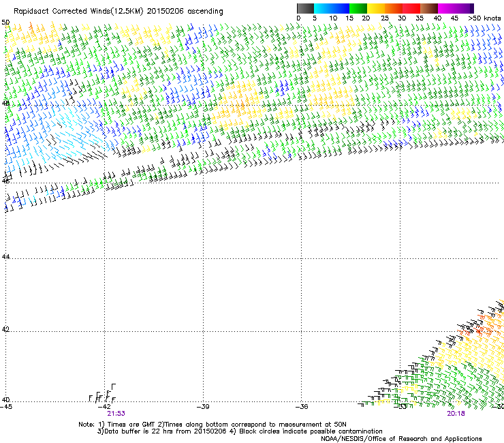Screen dimensions: 504x443
Task: Click the longitude label -42
Action: [104, 407]
